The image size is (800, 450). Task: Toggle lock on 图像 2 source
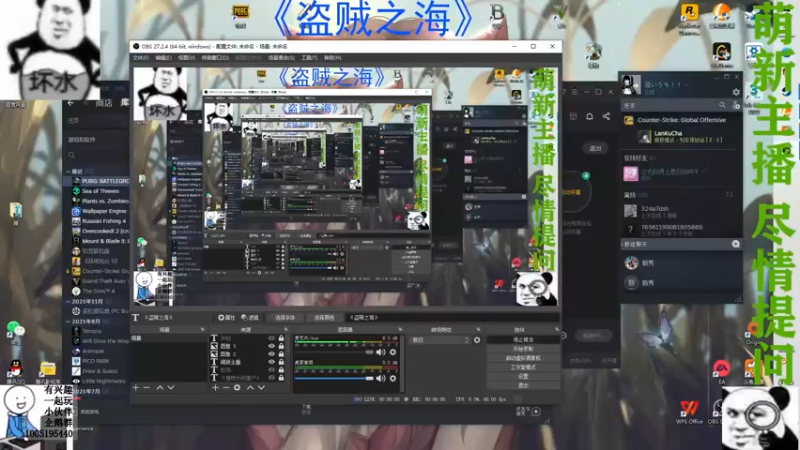(x=281, y=354)
